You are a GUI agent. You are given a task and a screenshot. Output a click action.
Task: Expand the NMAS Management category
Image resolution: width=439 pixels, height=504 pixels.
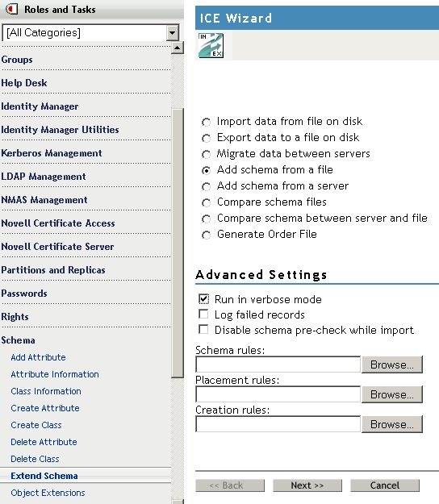click(x=44, y=200)
